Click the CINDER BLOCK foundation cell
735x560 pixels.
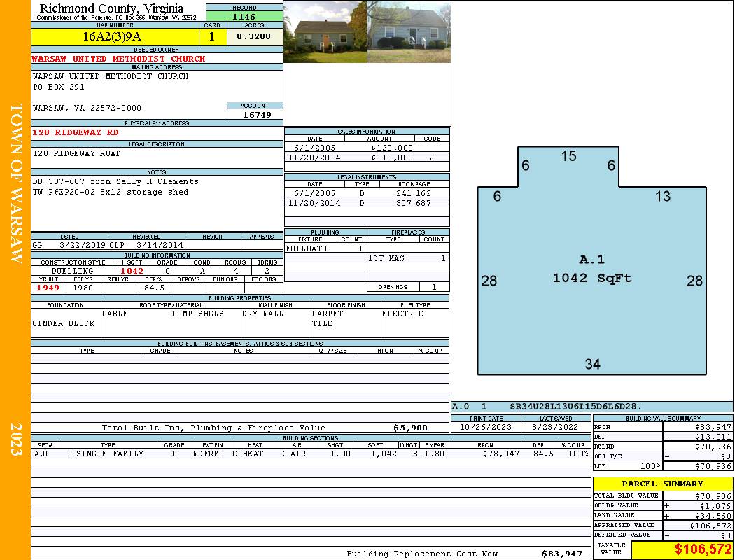coord(64,323)
